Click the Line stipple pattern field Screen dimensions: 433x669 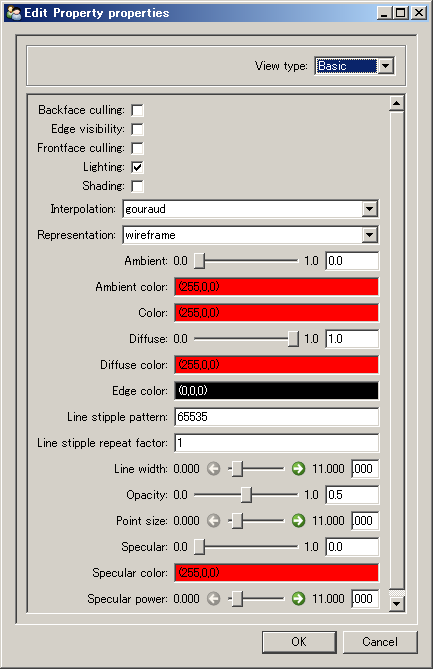point(276,417)
